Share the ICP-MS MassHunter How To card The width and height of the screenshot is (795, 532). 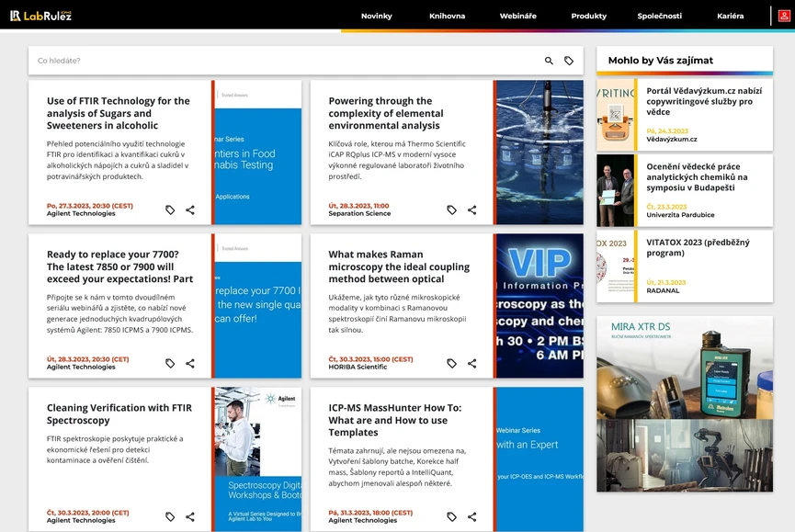tap(472, 516)
